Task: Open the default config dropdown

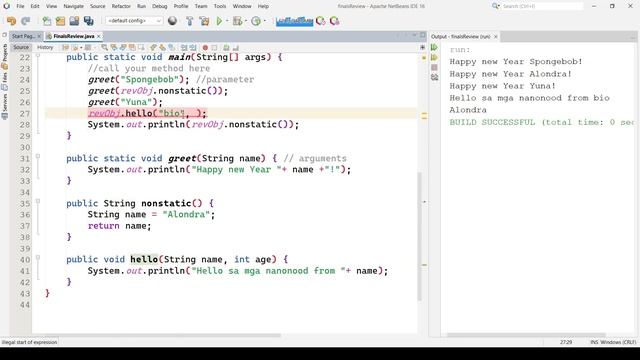Action: point(134,21)
